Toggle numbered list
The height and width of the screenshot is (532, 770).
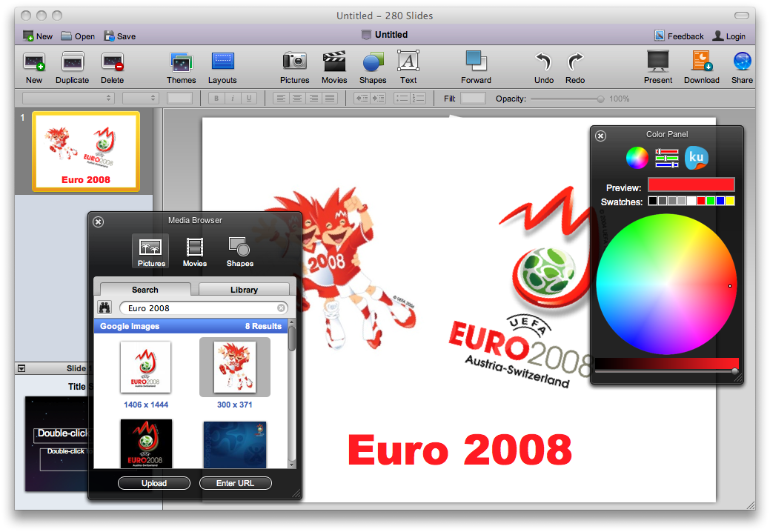418,99
